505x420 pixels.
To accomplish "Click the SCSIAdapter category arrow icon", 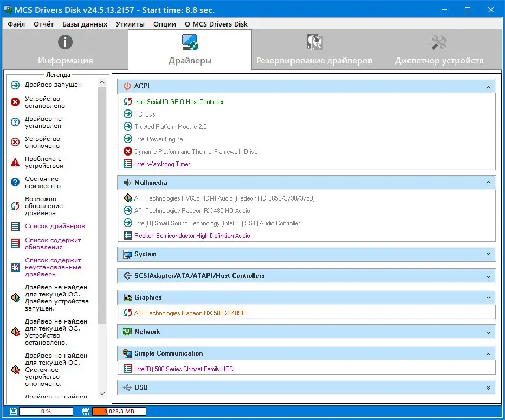I will [x=127, y=276].
